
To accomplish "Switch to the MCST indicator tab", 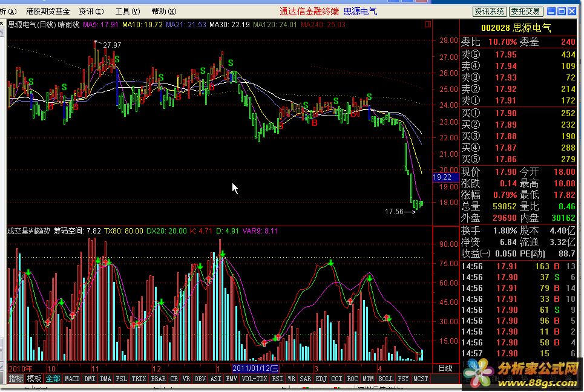I will (421, 379).
